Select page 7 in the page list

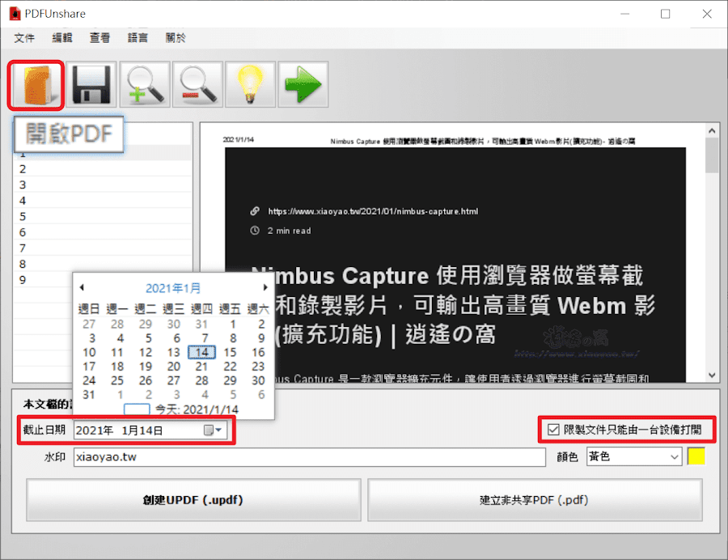(102, 248)
